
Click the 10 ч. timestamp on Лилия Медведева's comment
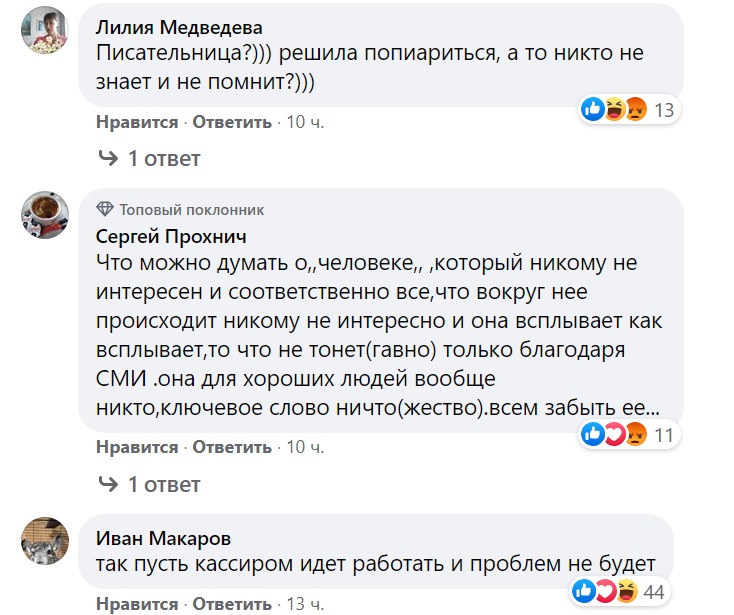(305, 122)
